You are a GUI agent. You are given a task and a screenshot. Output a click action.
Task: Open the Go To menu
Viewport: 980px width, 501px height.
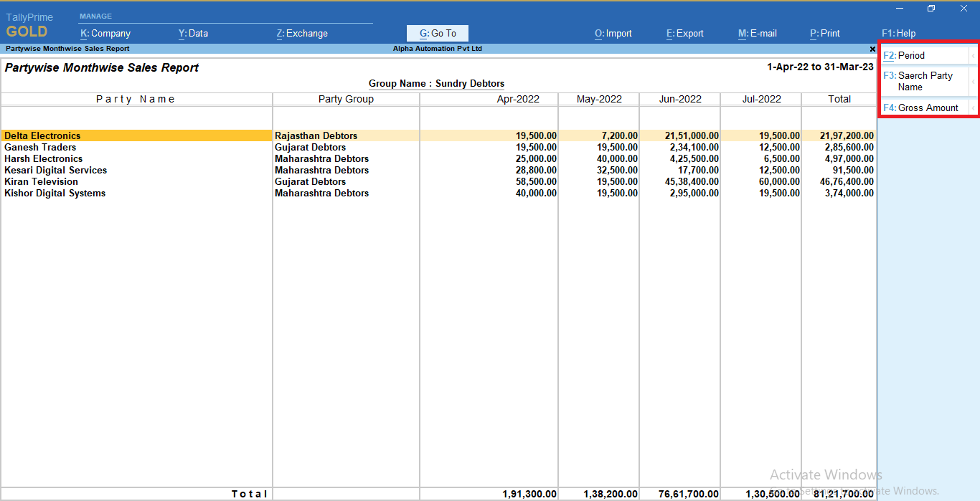[437, 33]
